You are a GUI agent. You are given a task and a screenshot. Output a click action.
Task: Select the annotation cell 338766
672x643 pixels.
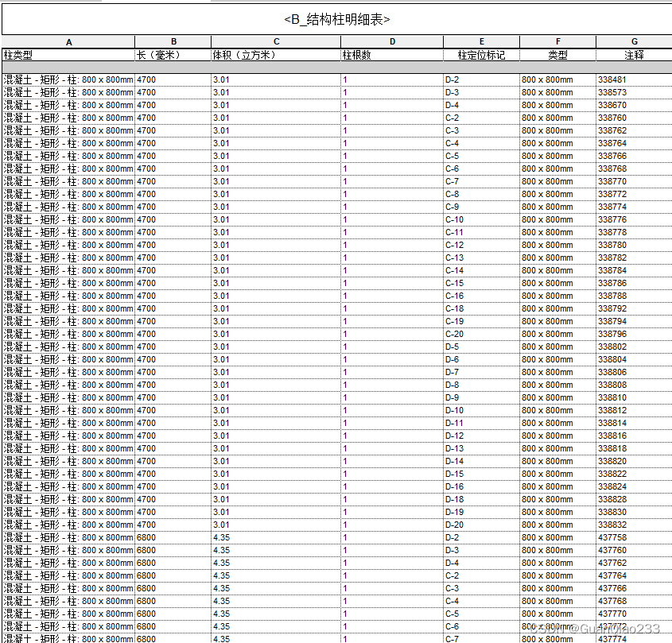(x=635, y=156)
